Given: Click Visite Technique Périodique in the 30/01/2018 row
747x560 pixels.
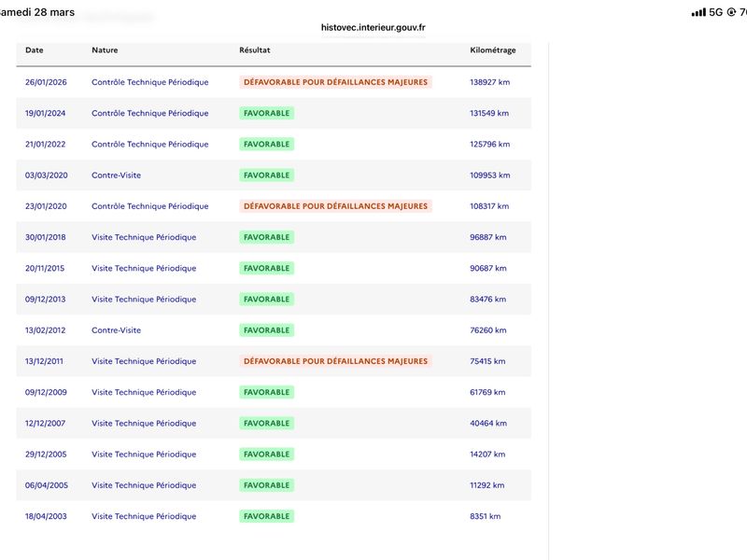Looking at the screenshot, I should [x=144, y=237].
